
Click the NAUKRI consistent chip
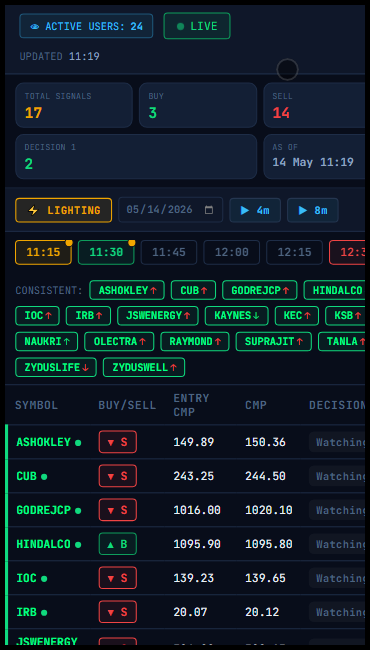pos(46,342)
